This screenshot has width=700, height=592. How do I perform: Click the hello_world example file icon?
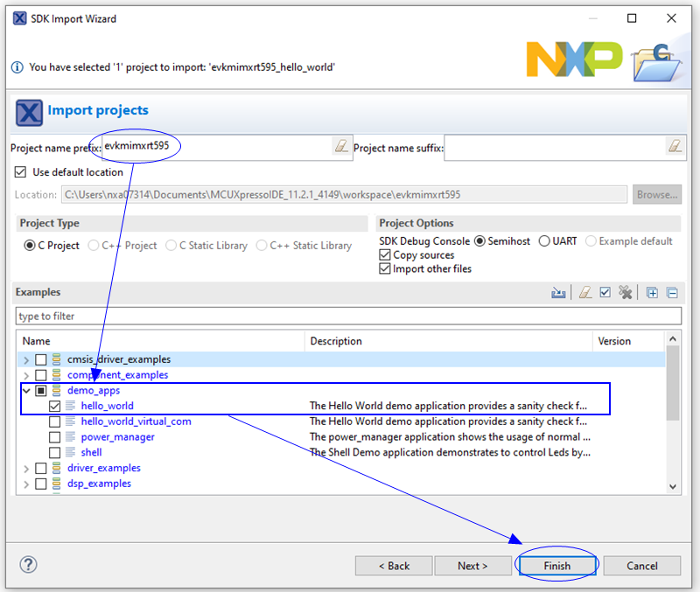[70, 406]
